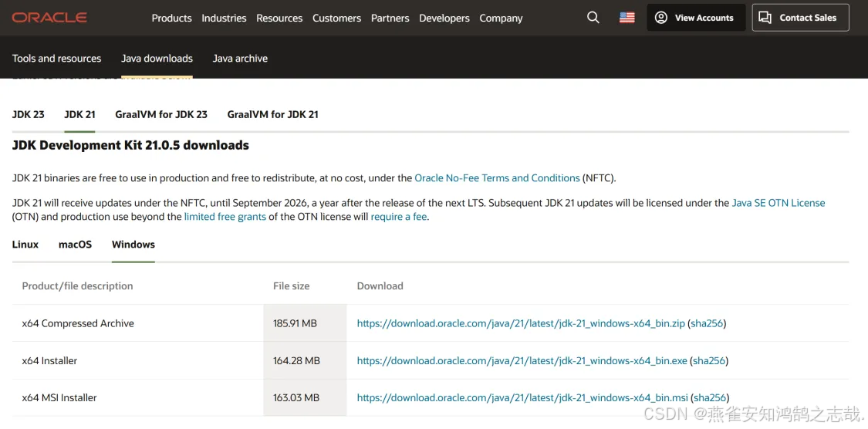Switch to the JDK 23 tab
Viewport: 868px width, 429px height.
(x=29, y=115)
